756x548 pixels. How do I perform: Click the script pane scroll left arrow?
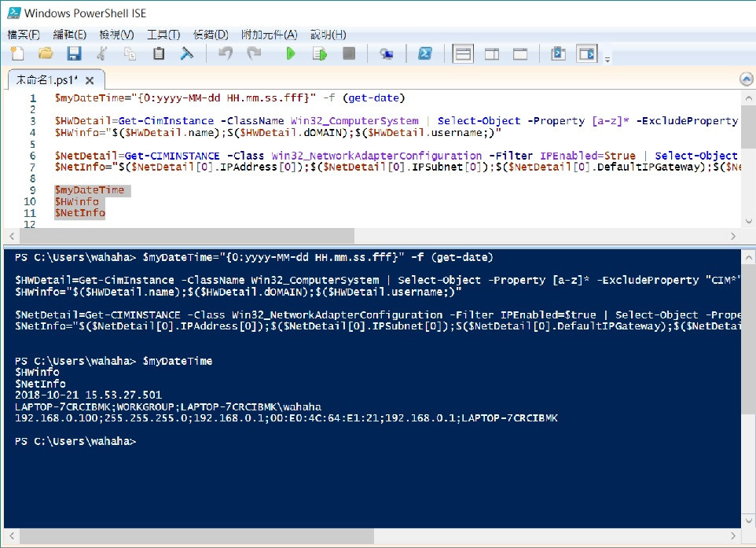coord(12,236)
